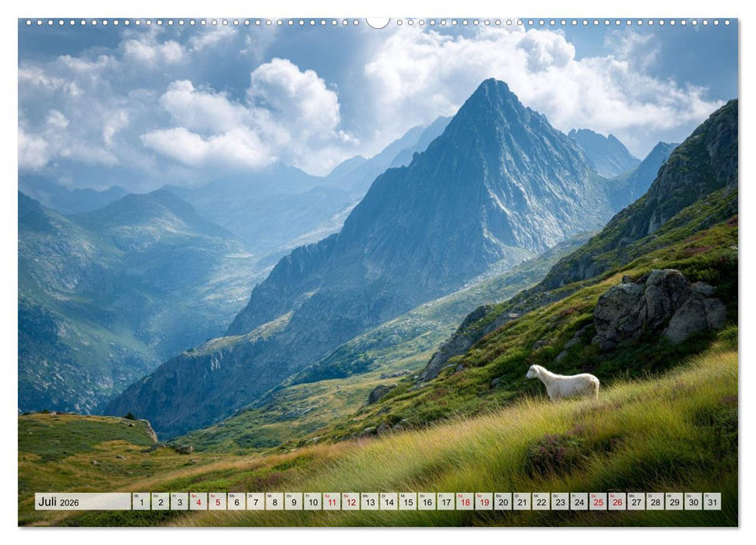This screenshot has height=545, width=756.
Task: Pick date 8 in the calendar strip
Action: pyautogui.click(x=274, y=501)
